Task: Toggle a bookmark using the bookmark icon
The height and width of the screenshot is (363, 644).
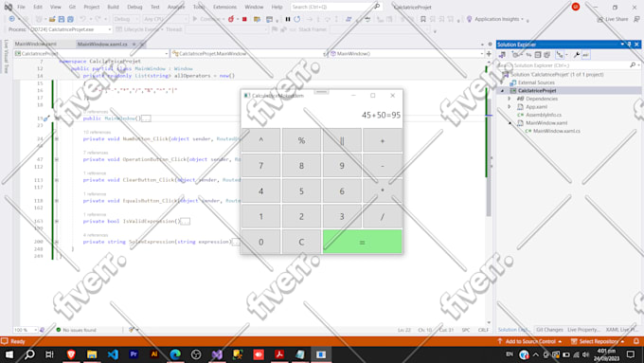Action: click(423, 19)
